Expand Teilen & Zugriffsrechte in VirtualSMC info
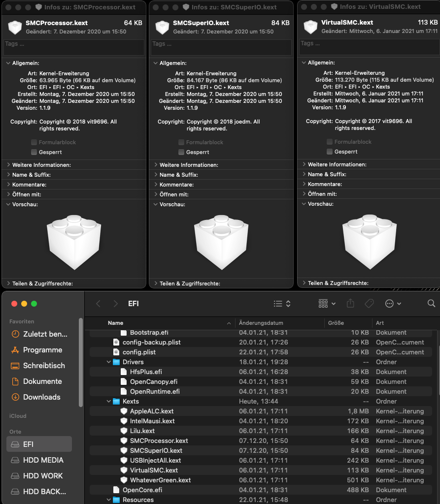Screen dimensions: 440x504 [304, 283]
